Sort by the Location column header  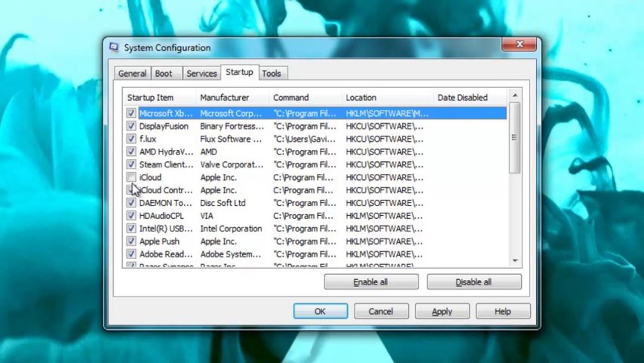[388, 98]
